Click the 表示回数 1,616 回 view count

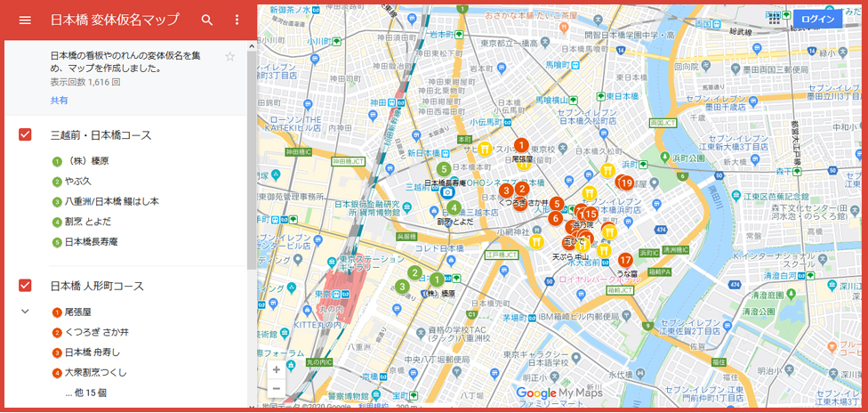(x=85, y=82)
